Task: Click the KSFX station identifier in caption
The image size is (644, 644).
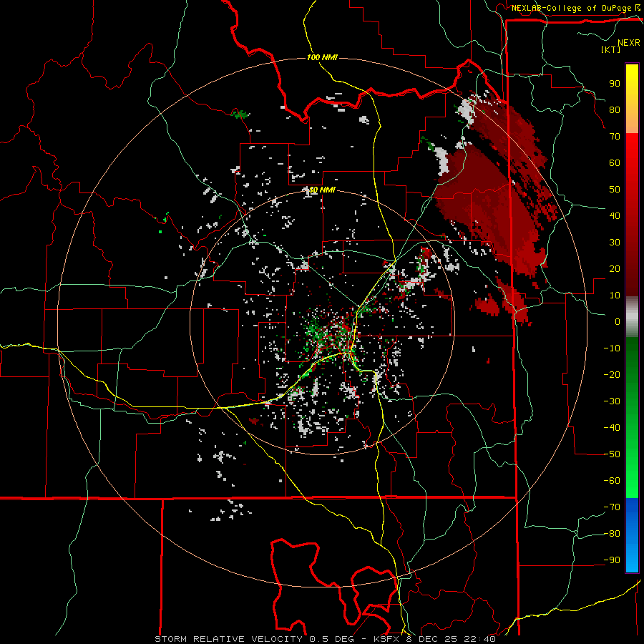Action: pyautogui.click(x=386, y=639)
